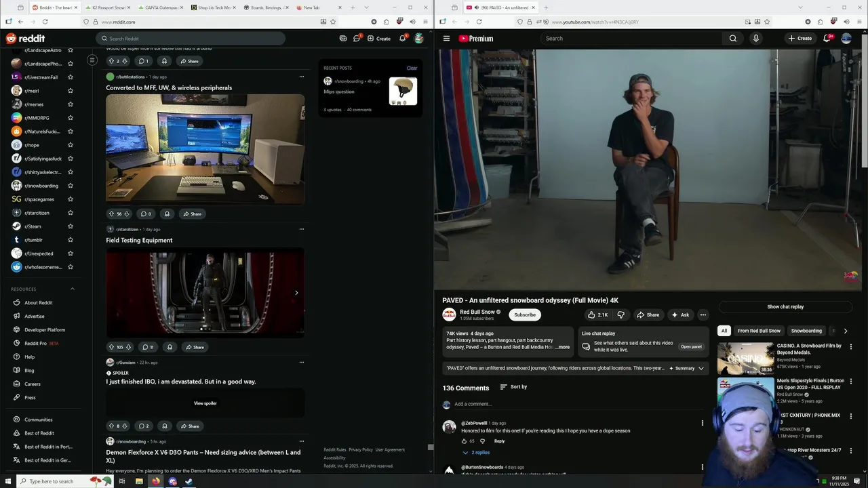Viewport: 868px width, 488px height.
Task: Open CASINO snowboard film thumbnail
Action: pos(745,359)
